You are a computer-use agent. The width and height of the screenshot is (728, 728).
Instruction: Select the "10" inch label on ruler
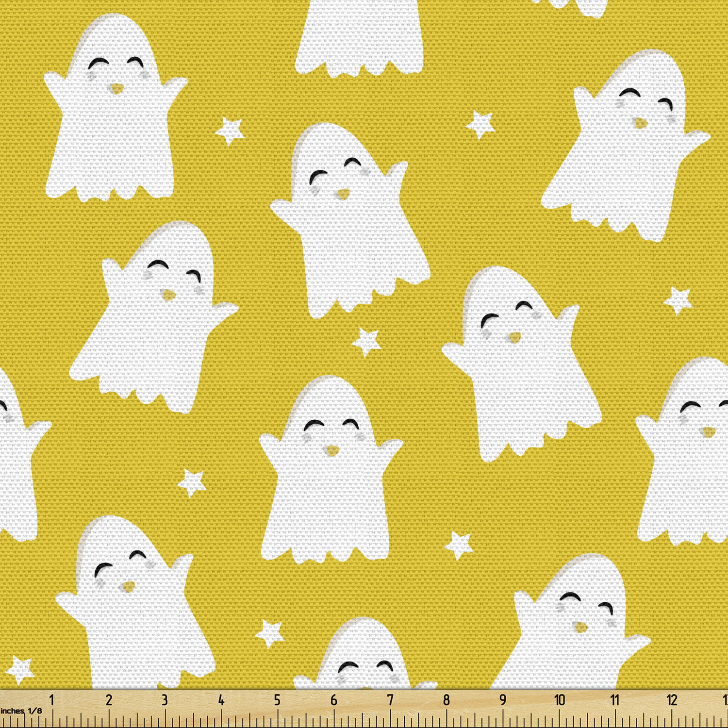560,700
